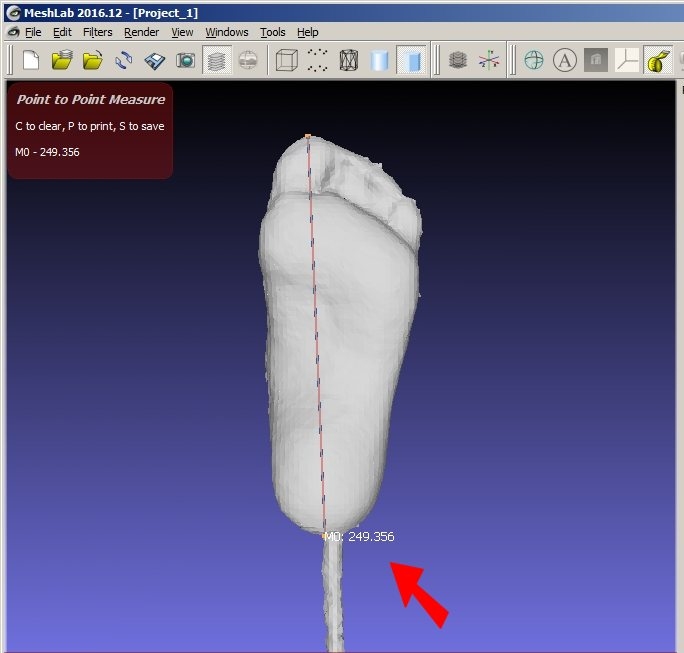Click the 'M0: 249.356' label near heel

point(359,537)
